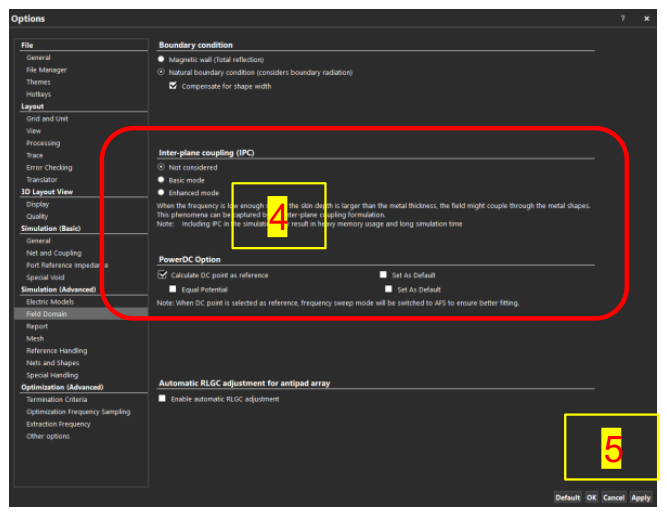Open View under Layout section
This screenshot has width=667, height=516.
[34, 131]
